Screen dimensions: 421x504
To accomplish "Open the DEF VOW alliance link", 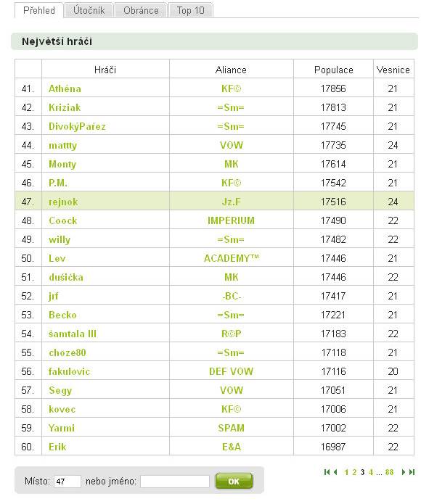I will [x=231, y=371].
